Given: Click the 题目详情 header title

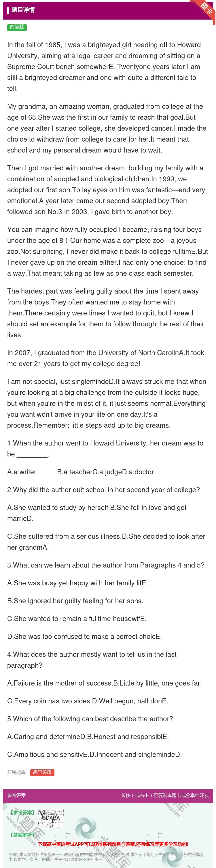Looking at the screenshot, I should tap(23, 10).
